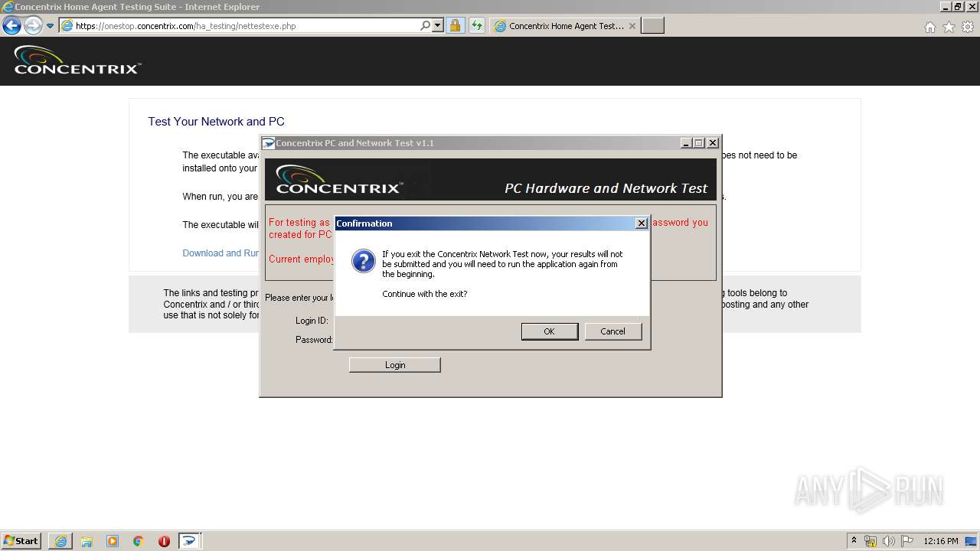Image resolution: width=980 pixels, height=551 pixels.
Task: Click the Continue with the exit? text
Action: pos(425,294)
